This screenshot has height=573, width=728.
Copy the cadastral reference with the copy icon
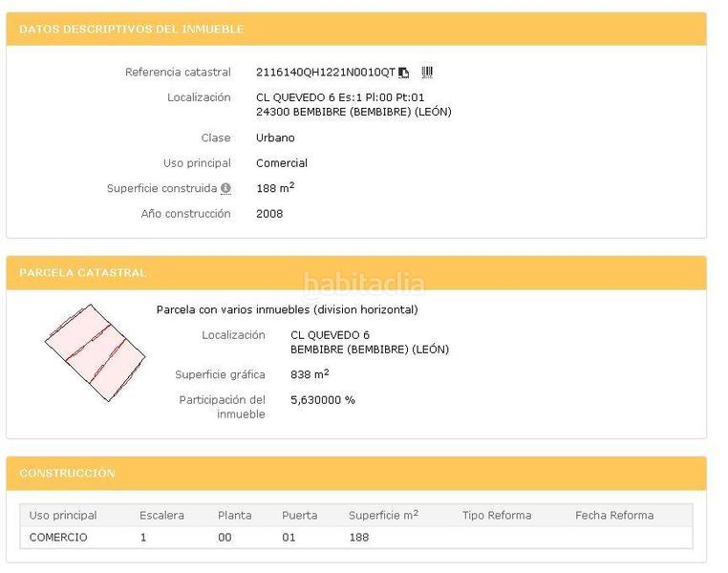403,73
